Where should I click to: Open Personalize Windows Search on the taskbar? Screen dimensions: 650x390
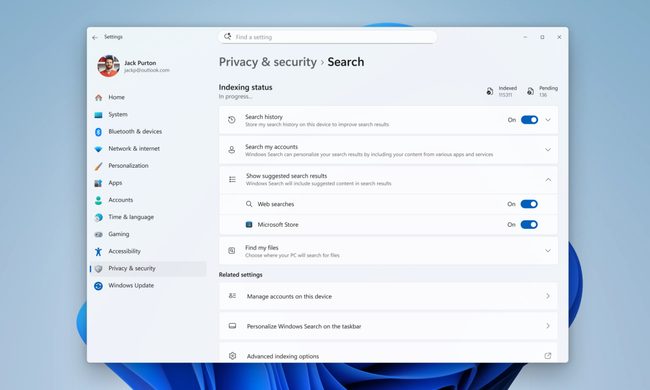pos(388,326)
